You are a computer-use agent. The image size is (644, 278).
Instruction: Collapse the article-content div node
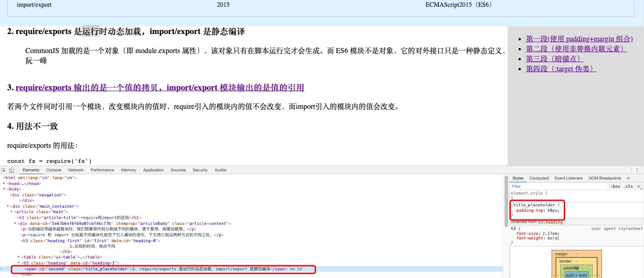point(15,224)
